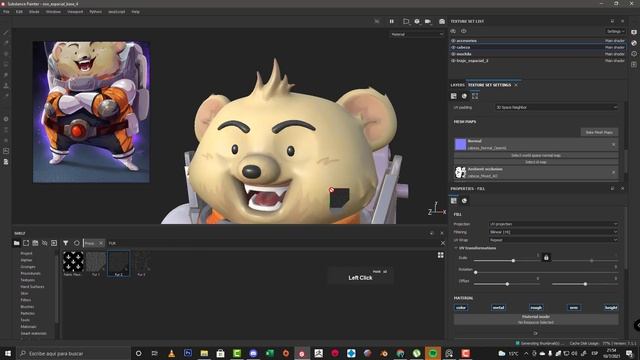Click the funnel filter icon in the Shelf

65,243
